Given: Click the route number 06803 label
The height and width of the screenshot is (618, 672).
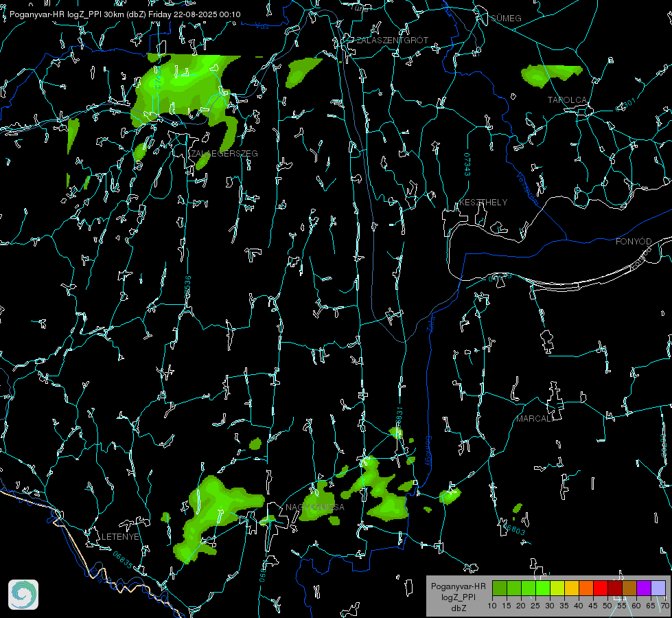Looking at the screenshot, I should tap(514, 529).
